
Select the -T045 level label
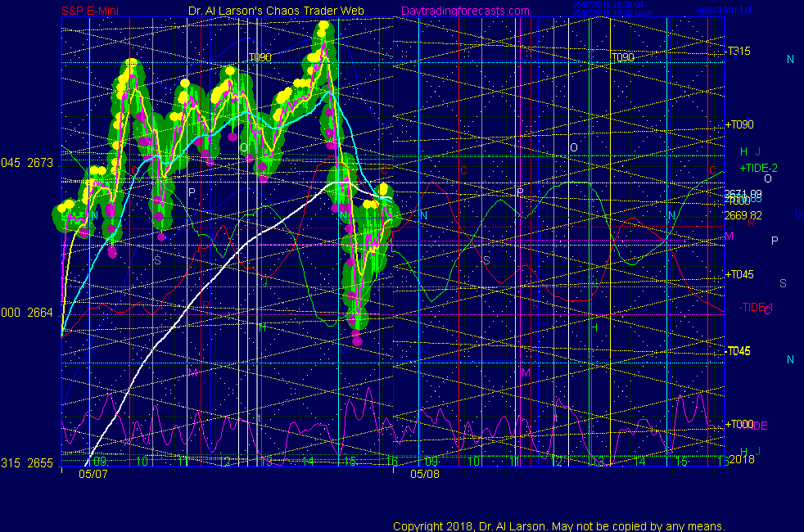click(x=739, y=351)
